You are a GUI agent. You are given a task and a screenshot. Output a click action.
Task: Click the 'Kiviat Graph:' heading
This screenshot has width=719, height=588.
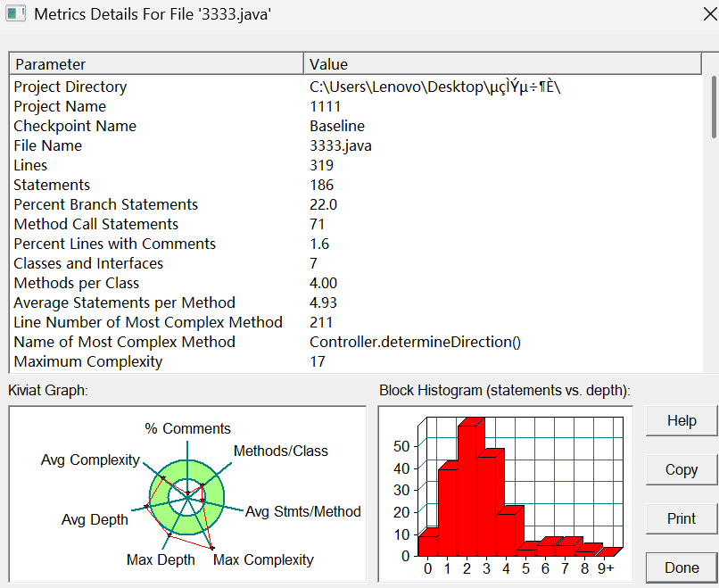[x=48, y=390]
